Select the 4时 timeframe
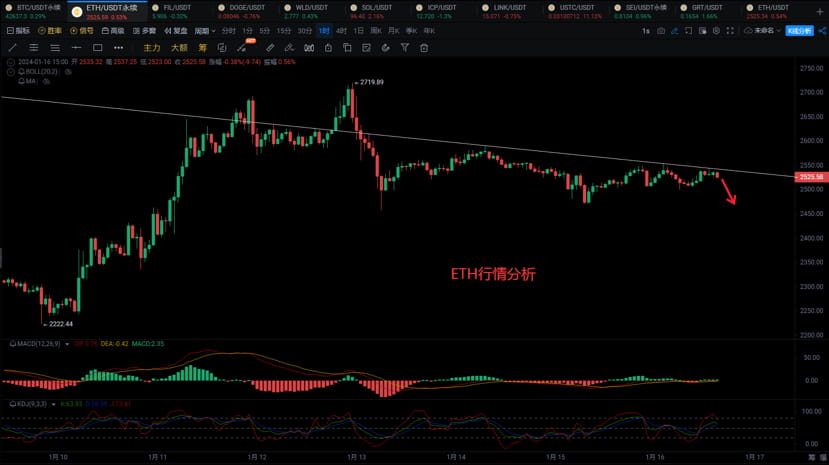829x465 pixels. tap(342, 31)
